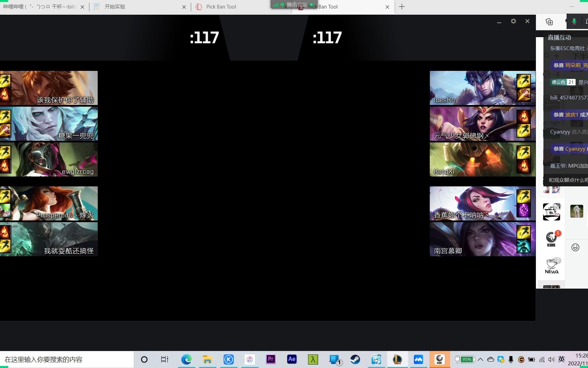The image size is (588, 368).
Task: Open the NEUQ coffee cup group
Action: [552, 266]
